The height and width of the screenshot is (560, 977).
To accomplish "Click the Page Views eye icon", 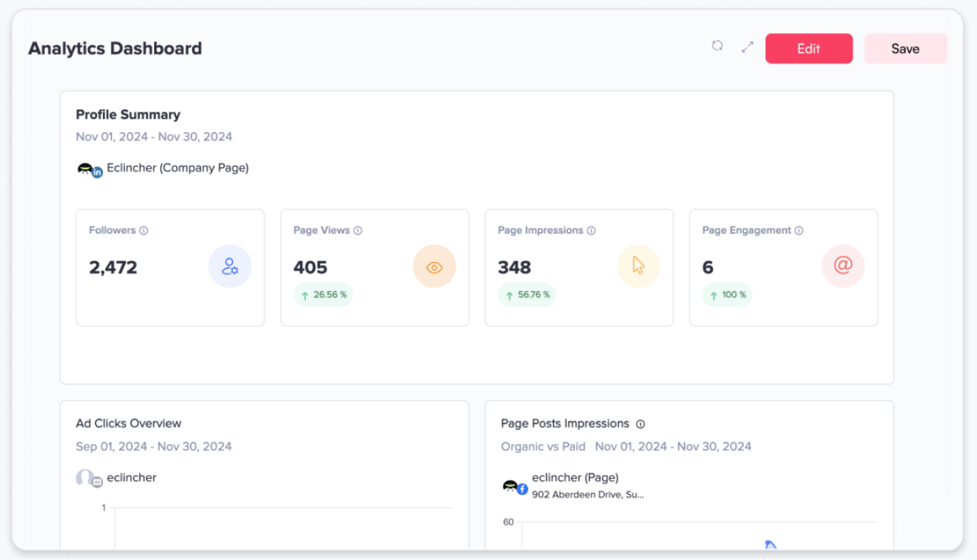I will pyautogui.click(x=434, y=267).
